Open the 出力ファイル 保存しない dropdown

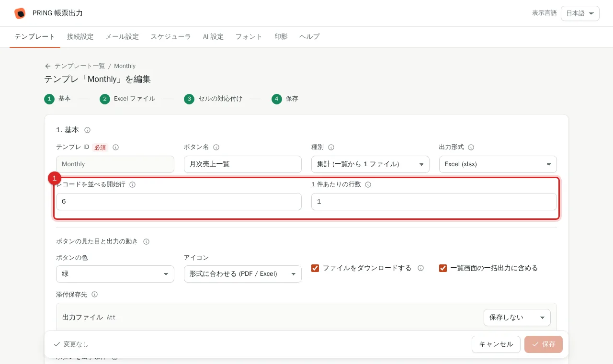tap(517, 318)
